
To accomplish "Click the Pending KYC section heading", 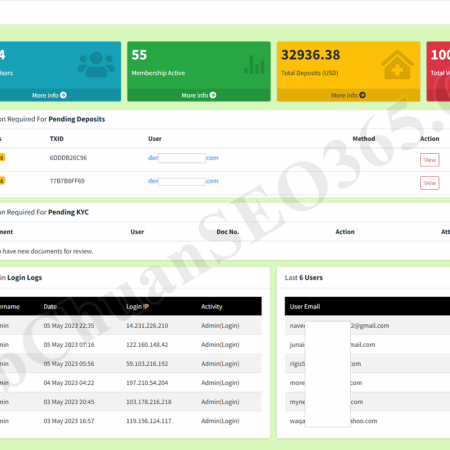I will (x=68, y=212).
